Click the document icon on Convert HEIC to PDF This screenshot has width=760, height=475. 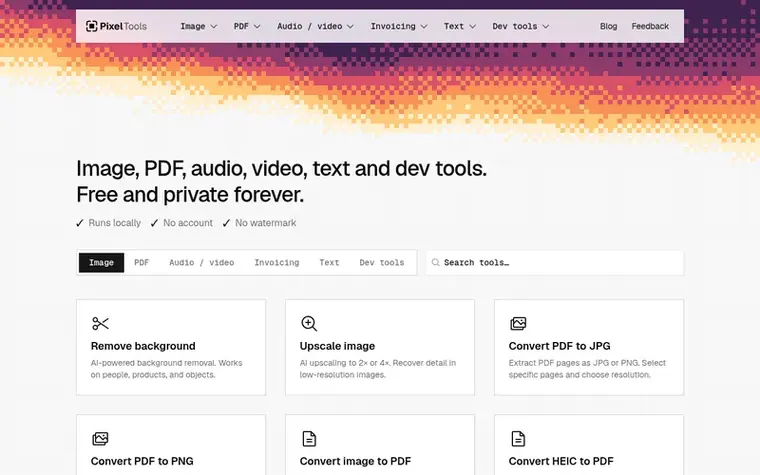click(x=518, y=439)
